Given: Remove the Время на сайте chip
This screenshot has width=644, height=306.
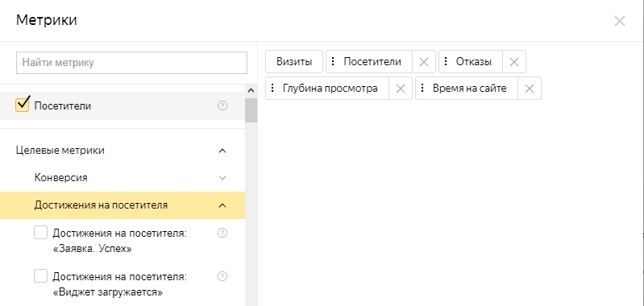Looking at the screenshot, I should click(530, 89).
